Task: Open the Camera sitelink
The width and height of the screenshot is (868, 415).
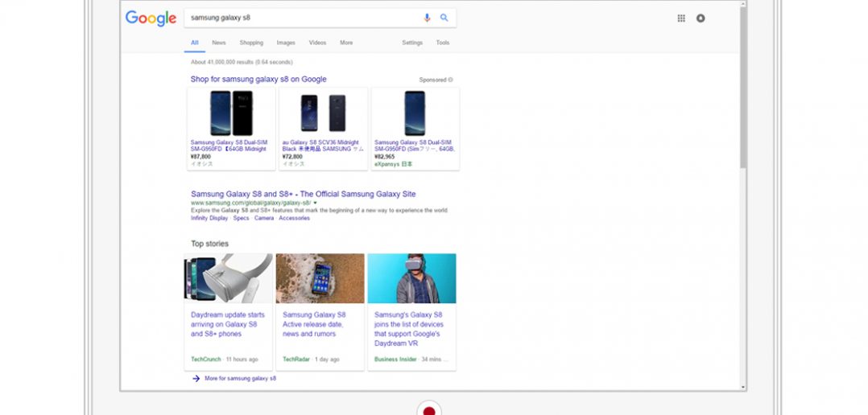Action: click(264, 218)
